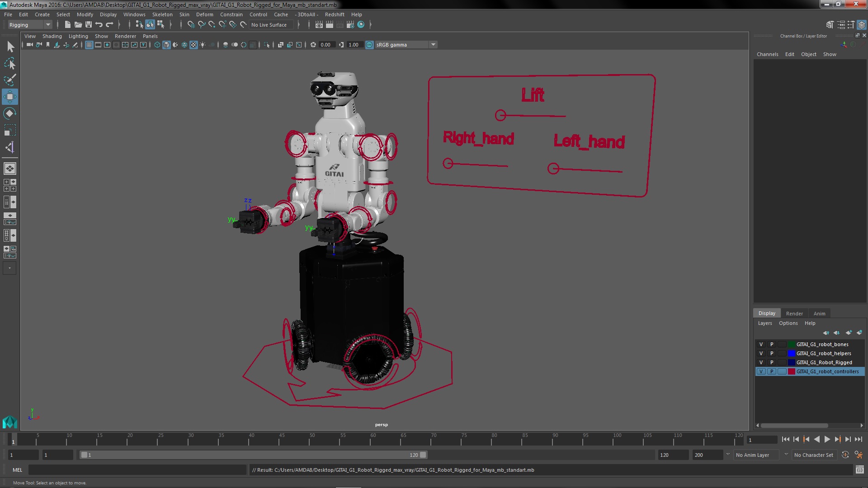Open a scene with folder icon

78,25
